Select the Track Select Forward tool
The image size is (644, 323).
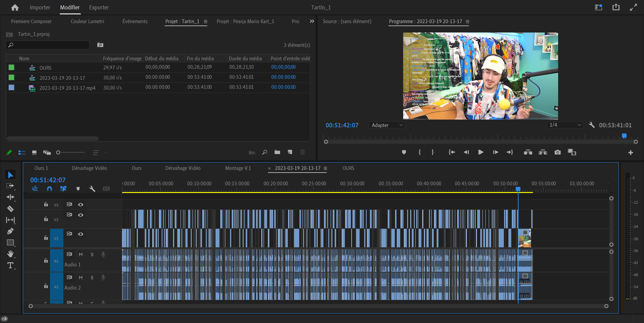click(10, 186)
